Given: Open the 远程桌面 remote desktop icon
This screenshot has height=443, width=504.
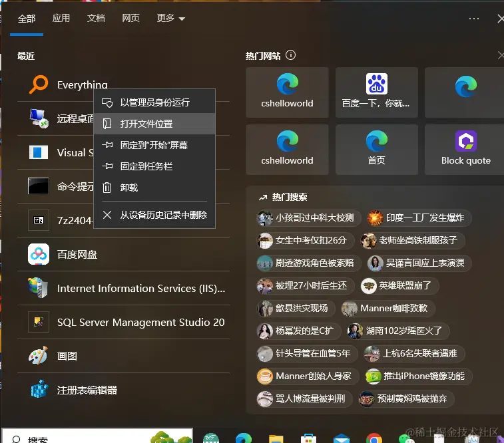Looking at the screenshot, I should [39, 118].
